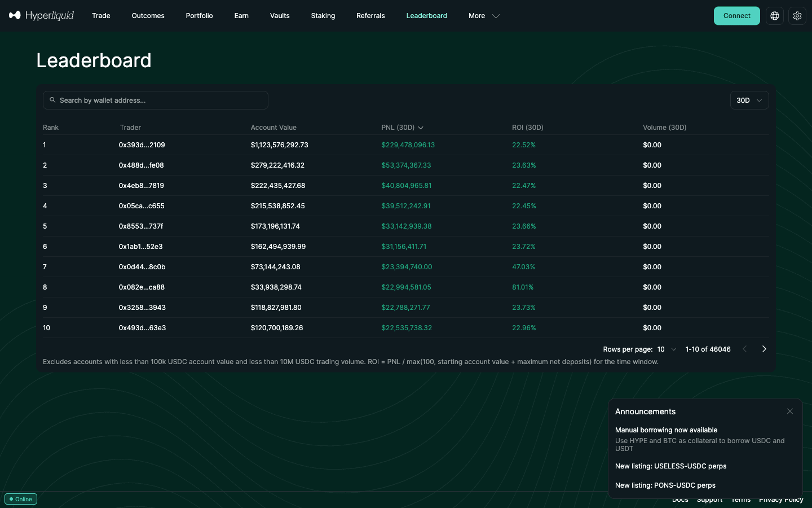
Task: Sort by PNL (30D) column
Action: coord(402,128)
